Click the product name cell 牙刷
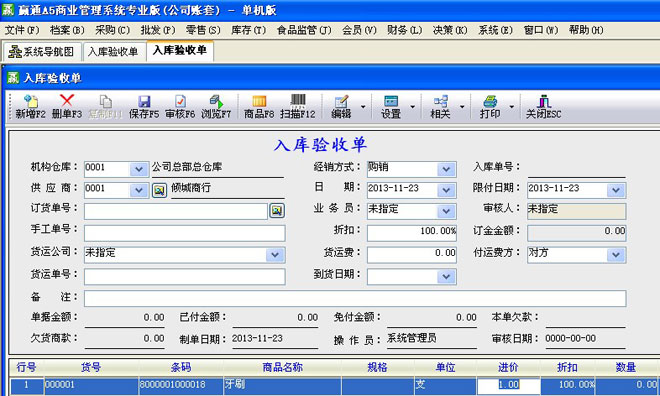Screen dimensions: 660x396 point(282,385)
